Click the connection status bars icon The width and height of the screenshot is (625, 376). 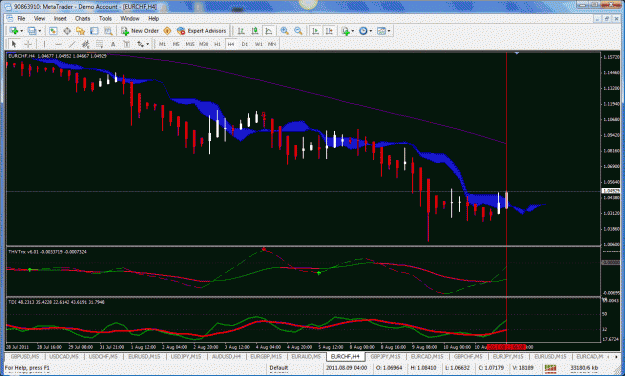click(550, 368)
